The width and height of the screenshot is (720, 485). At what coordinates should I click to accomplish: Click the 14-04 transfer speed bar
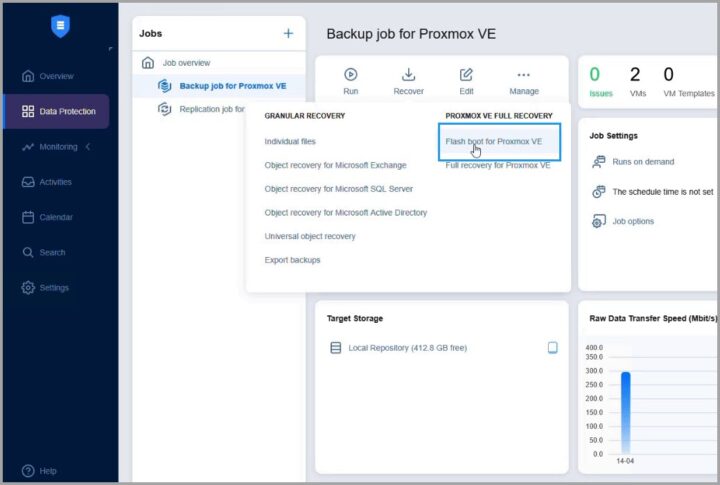pos(626,411)
